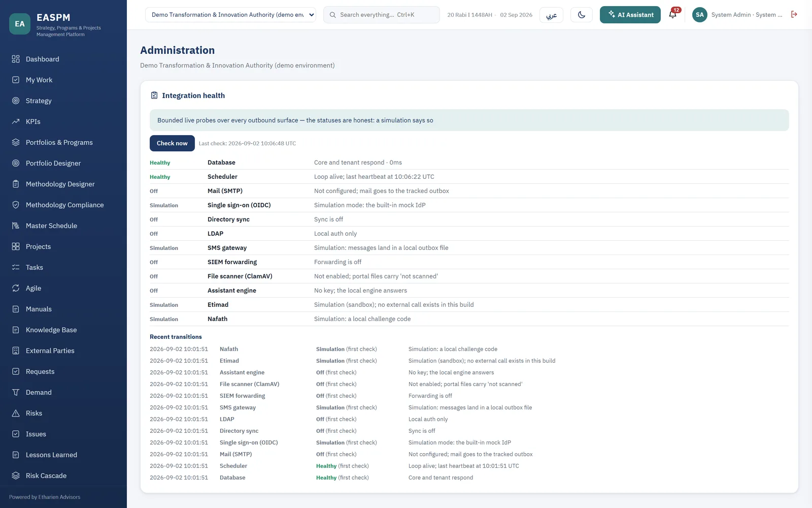This screenshot has width=812, height=508.
Task: Click the 02 Sep 2026 date display
Action: [516, 15]
